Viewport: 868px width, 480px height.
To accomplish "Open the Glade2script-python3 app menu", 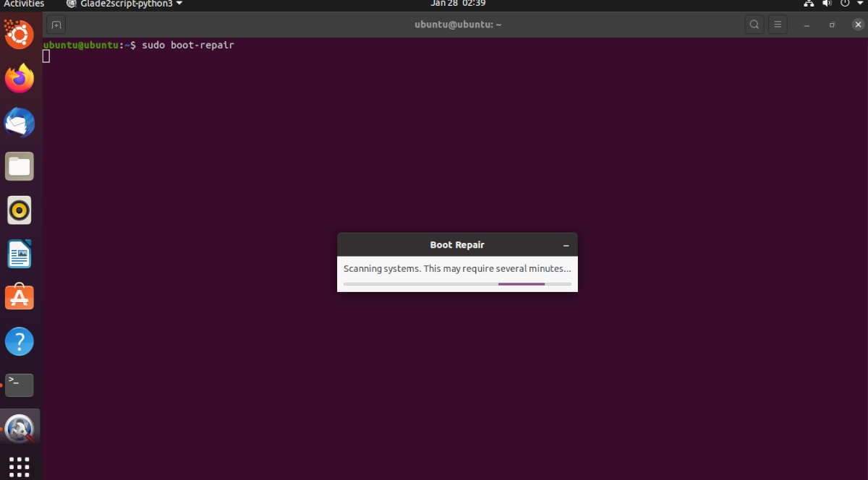I will pos(124,4).
